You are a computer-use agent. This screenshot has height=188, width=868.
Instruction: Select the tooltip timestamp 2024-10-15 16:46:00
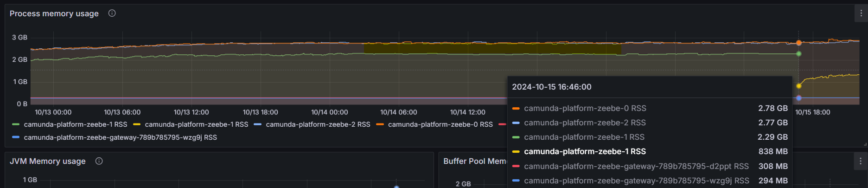pos(552,87)
